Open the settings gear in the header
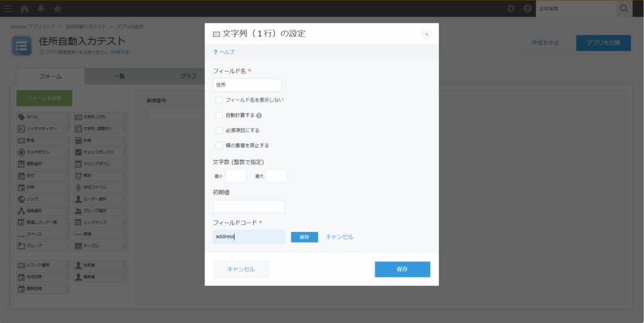Image resolution: width=644 pixels, height=323 pixels. click(x=511, y=9)
